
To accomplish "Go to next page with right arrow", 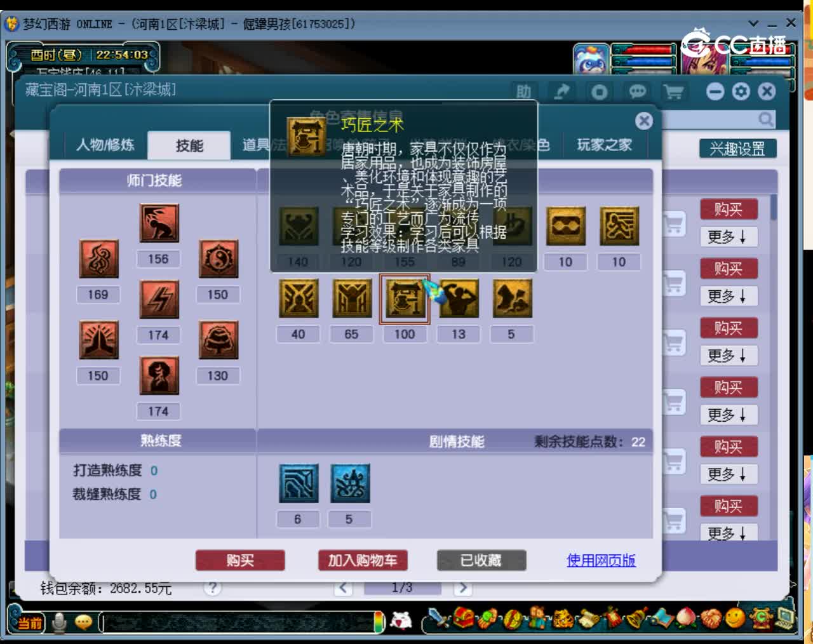I will (x=462, y=587).
